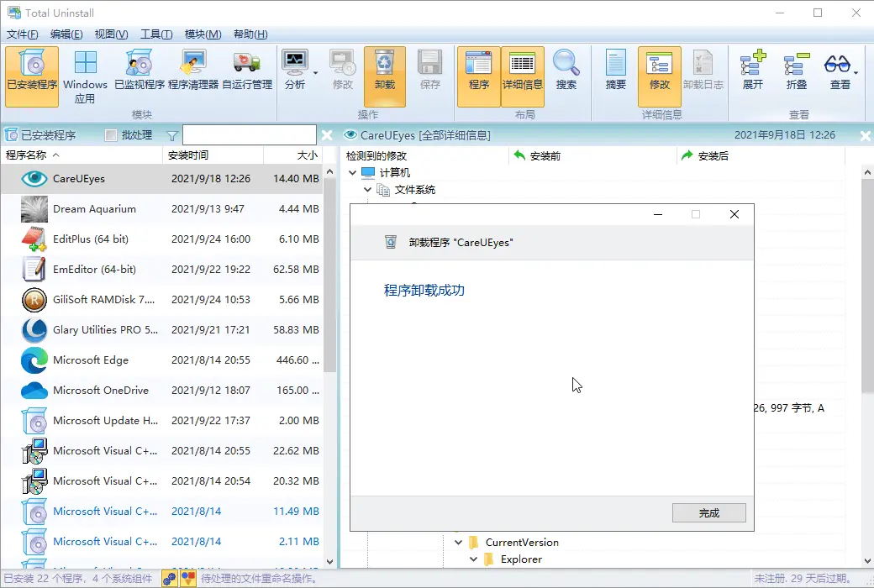The image size is (874, 588).
Task: Select CareUEyes in the program list
Action: point(161,179)
